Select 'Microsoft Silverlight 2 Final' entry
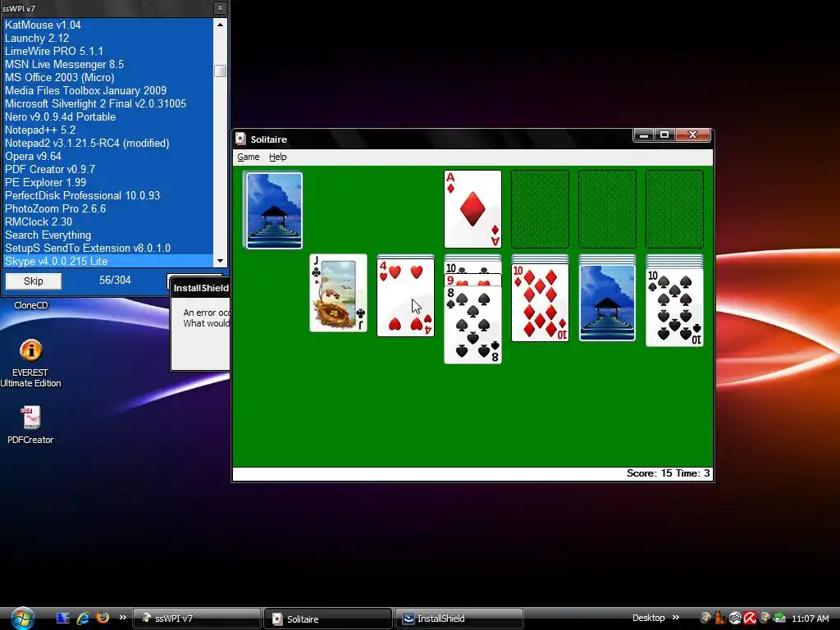840x630 pixels. 108,103
